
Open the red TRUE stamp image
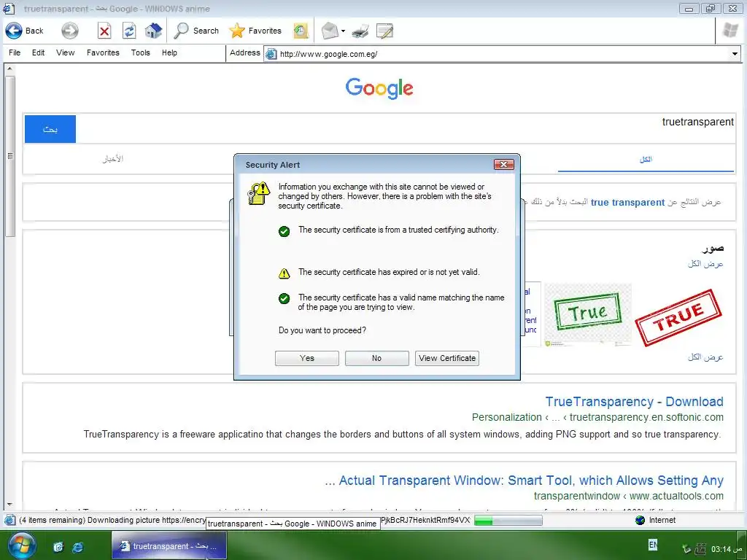[x=678, y=316]
